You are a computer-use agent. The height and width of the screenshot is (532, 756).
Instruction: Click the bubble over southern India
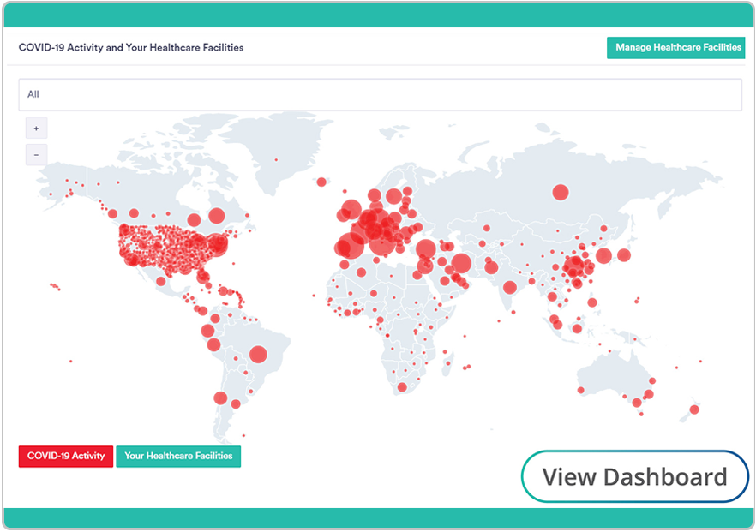pos(510,288)
